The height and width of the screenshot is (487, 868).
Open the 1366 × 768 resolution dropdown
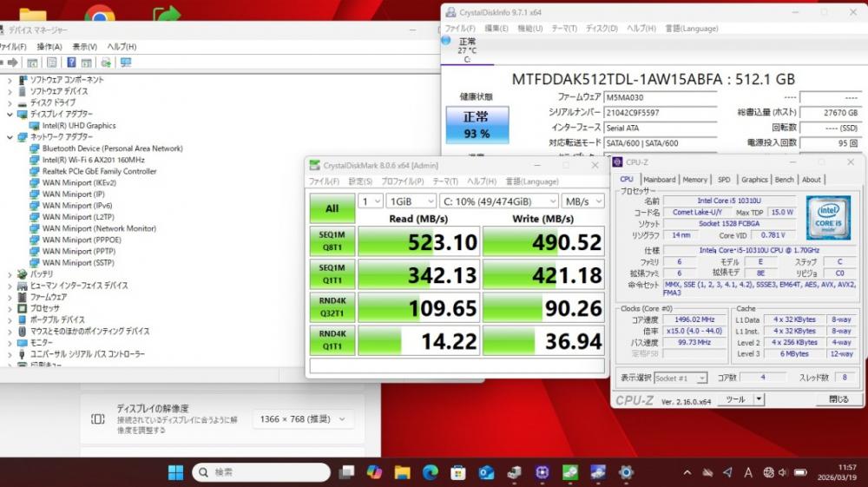(304, 419)
